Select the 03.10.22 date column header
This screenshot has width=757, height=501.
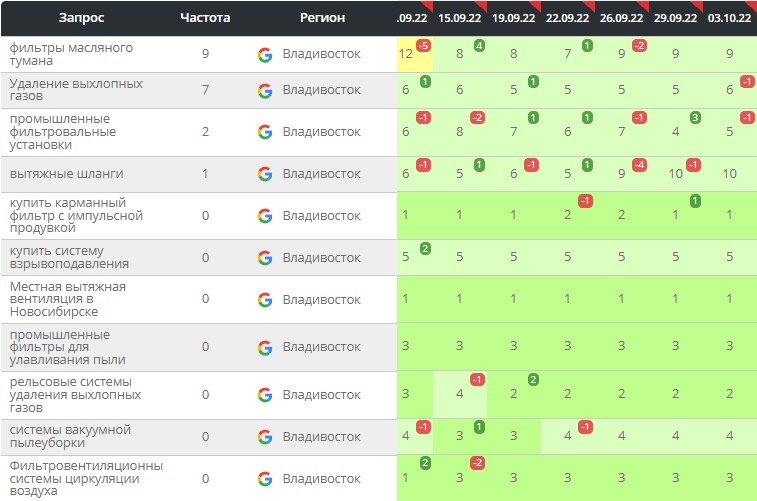coord(730,18)
